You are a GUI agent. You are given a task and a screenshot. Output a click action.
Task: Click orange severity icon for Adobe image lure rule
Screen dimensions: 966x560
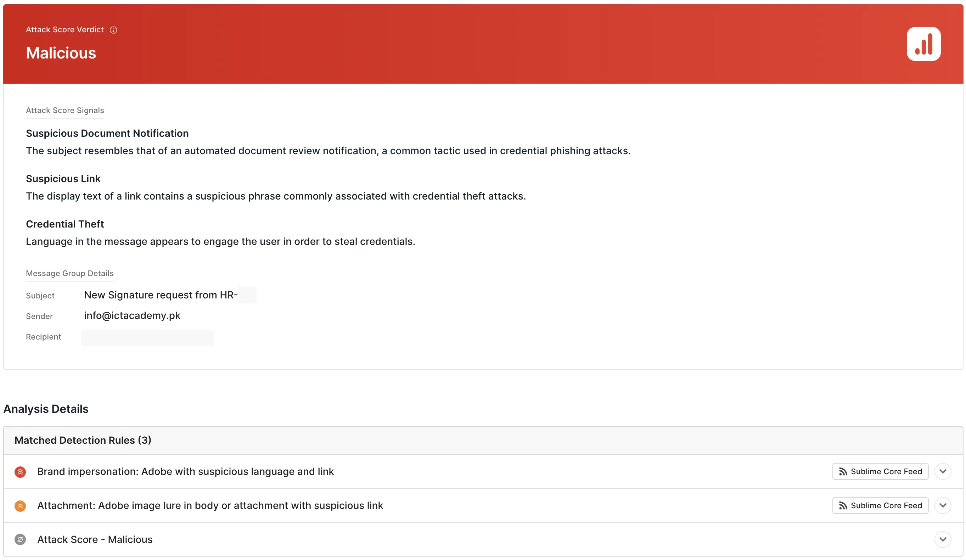pyautogui.click(x=20, y=506)
